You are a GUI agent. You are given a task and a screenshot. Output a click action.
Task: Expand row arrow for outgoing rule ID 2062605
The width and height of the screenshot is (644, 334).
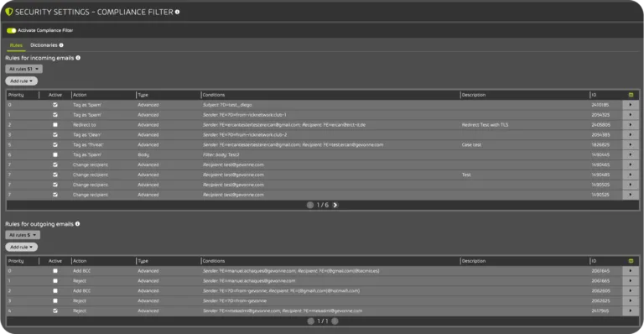631,291
